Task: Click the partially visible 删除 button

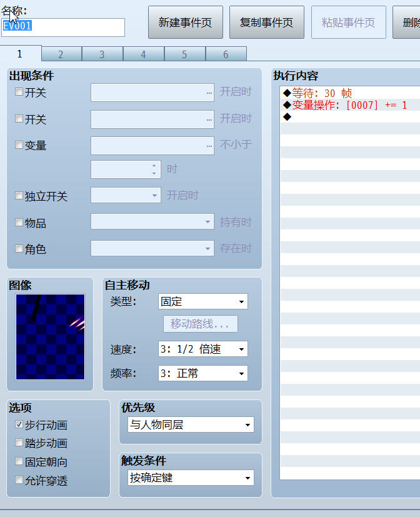Action: tap(406, 23)
